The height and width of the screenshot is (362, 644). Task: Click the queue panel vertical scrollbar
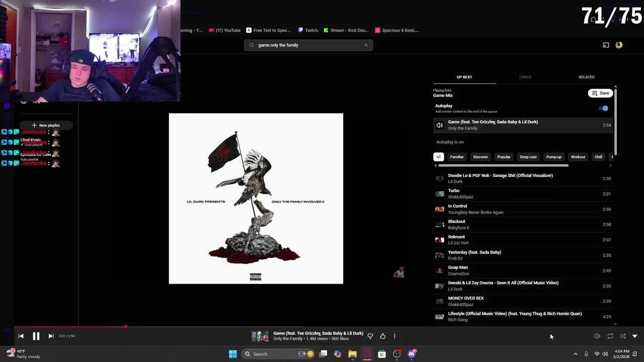point(615,122)
